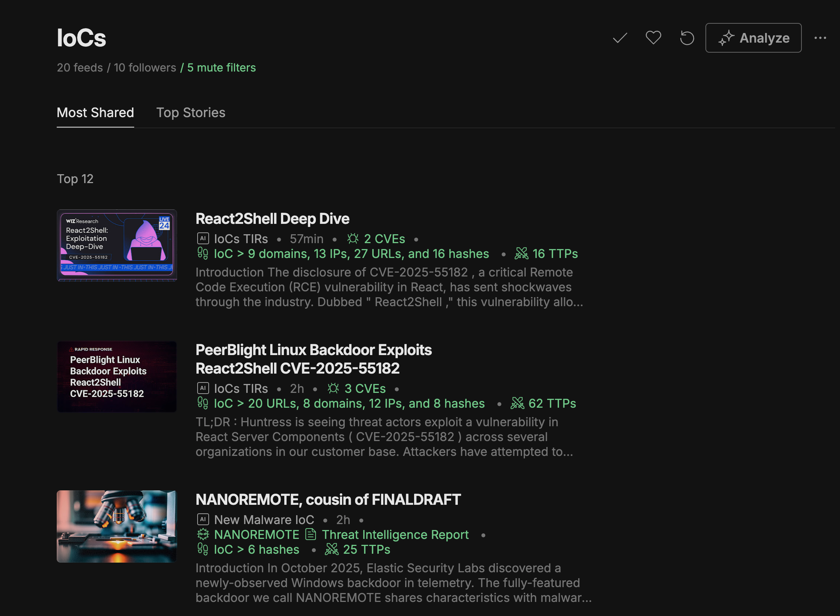Screen dimensions: 840x616
Task: Click the 62 TTPs label
Action: pos(552,404)
